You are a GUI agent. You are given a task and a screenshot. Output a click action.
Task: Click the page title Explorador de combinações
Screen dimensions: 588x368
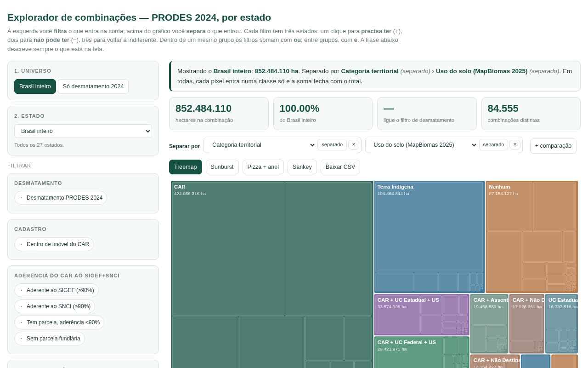click(139, 17)
